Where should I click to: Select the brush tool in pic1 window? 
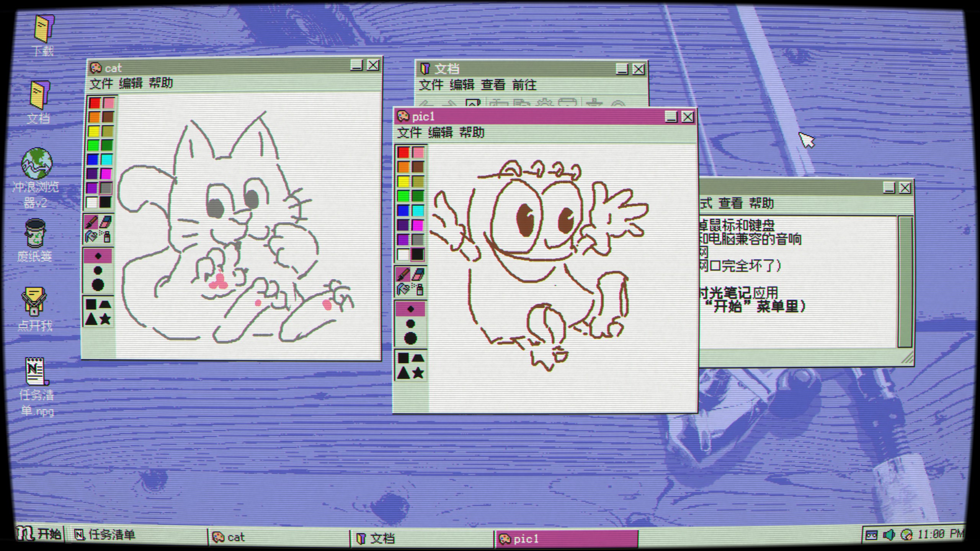[403, 274]
